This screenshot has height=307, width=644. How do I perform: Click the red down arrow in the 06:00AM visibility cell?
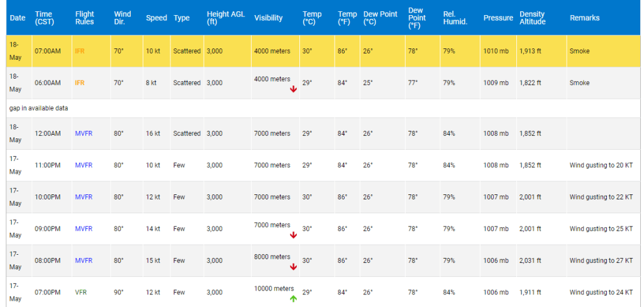[x=294, y=89]
